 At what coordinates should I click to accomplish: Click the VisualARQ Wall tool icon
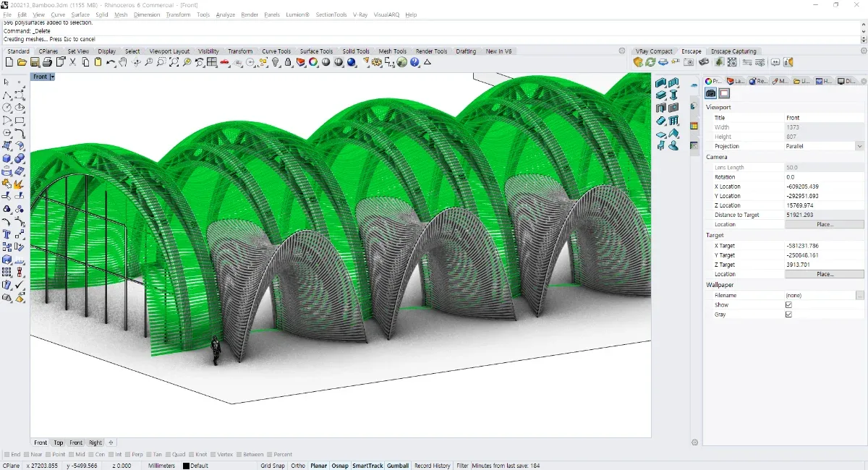tap(661, 84)
